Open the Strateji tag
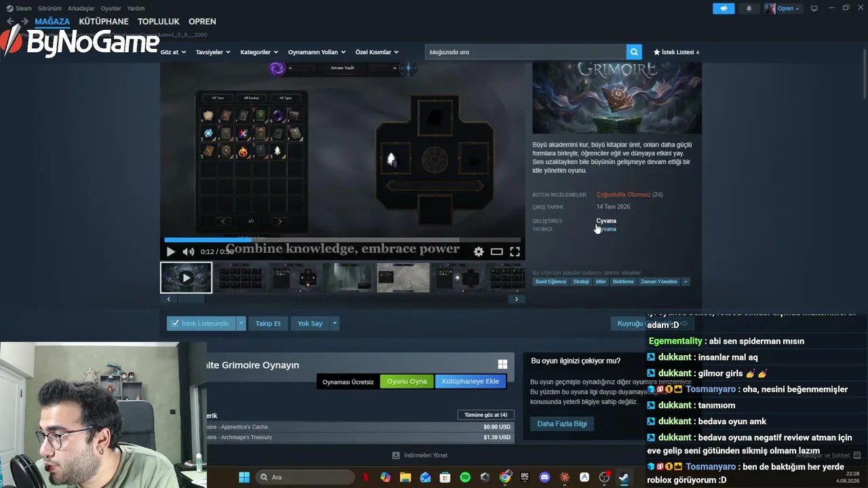 tap(581, 281)
